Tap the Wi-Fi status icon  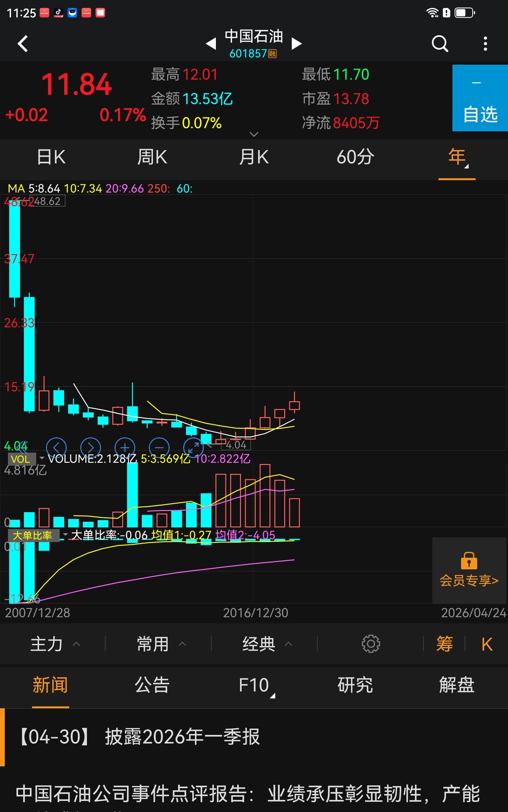click(x=432, y=13)
